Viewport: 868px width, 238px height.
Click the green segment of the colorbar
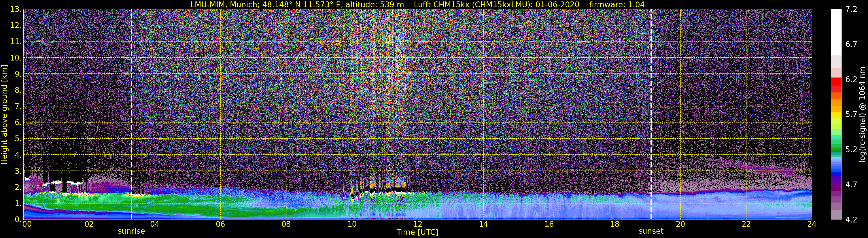coord(836,150)
